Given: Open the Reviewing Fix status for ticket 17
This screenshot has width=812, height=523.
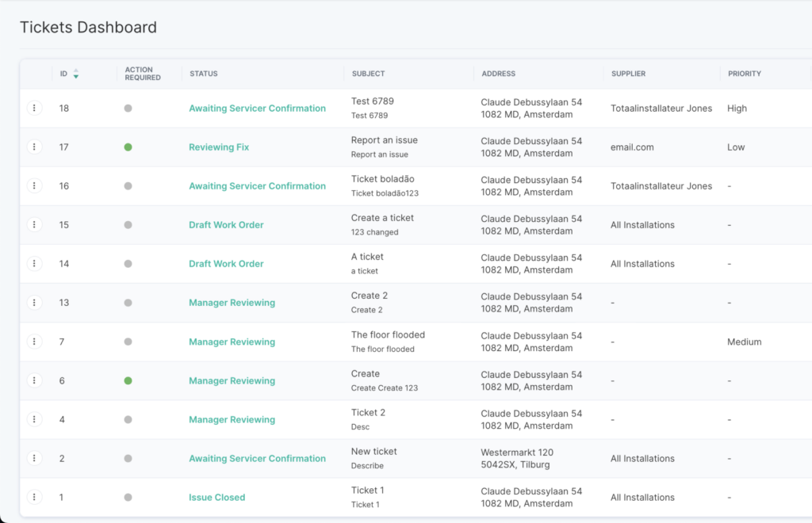Looking at the screenshot, I should 219,147.
